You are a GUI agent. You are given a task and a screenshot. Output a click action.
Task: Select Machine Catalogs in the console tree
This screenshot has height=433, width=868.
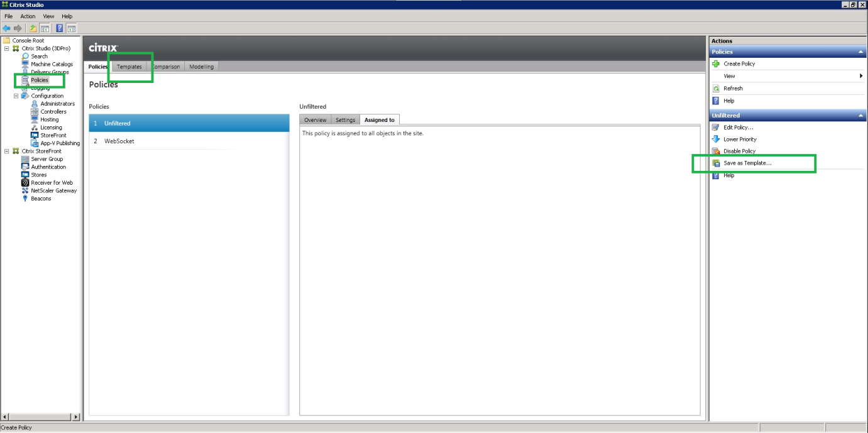point(52,64)
